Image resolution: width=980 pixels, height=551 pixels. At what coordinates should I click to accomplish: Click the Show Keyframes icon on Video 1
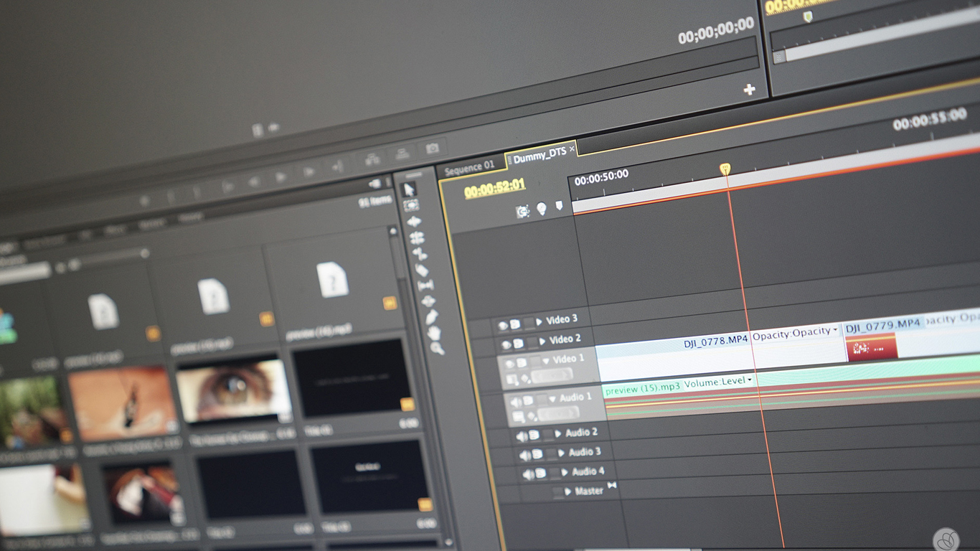pyautogui.click(x=526, y=377)
